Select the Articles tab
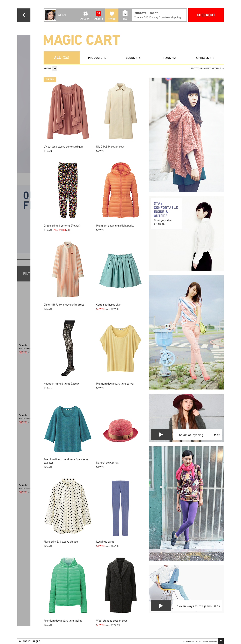 [205, 58]
